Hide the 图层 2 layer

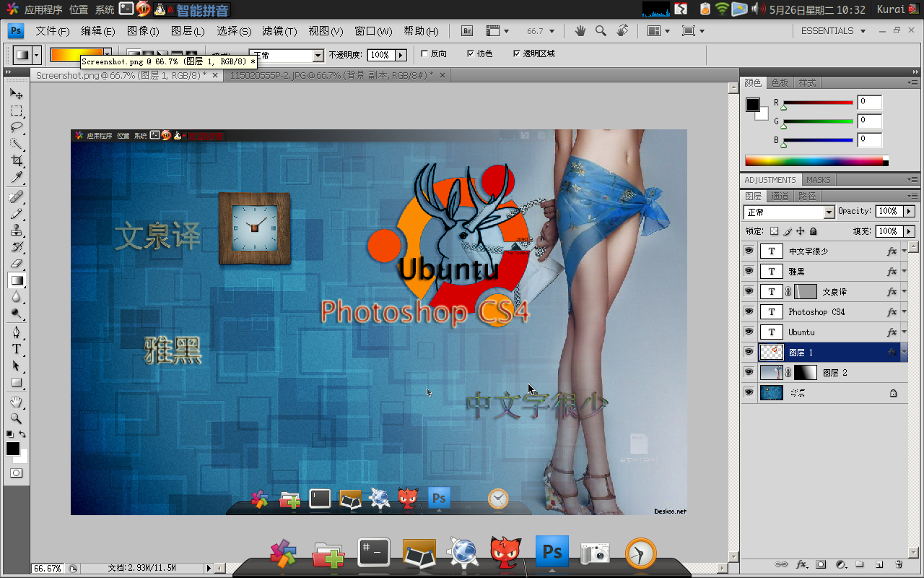(749, 373)
